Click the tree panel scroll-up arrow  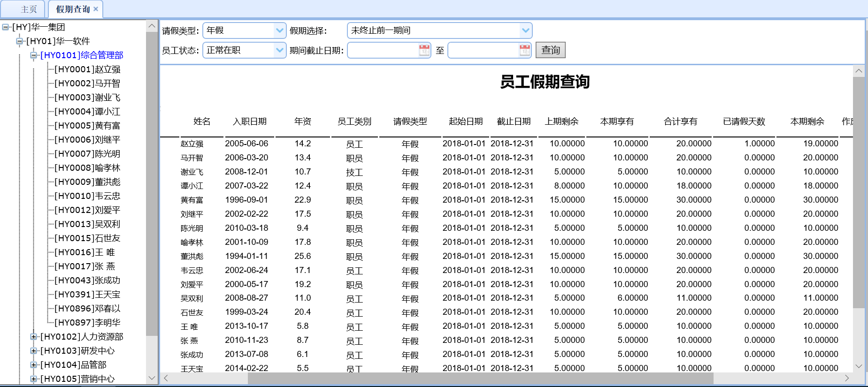[152, 26]
